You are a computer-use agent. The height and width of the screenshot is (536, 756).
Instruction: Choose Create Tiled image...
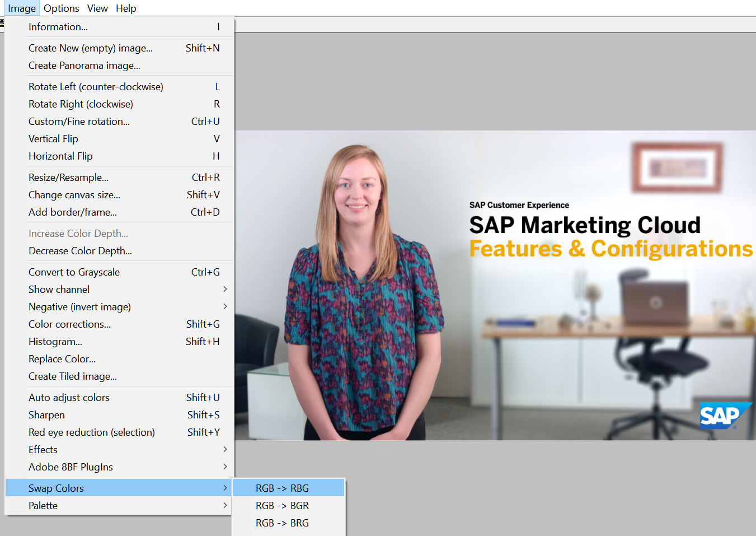coord(119,376)
